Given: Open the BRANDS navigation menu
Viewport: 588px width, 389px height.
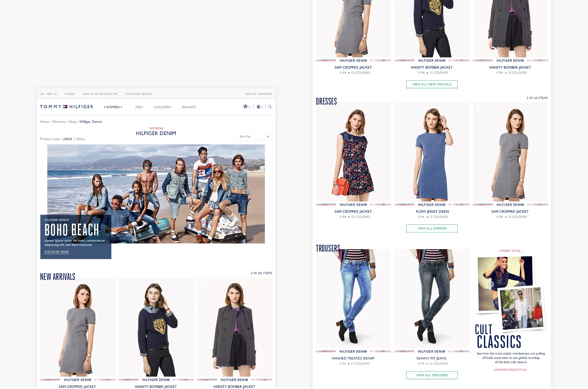Looking at the screenshot, I should [x=189, y=107].
